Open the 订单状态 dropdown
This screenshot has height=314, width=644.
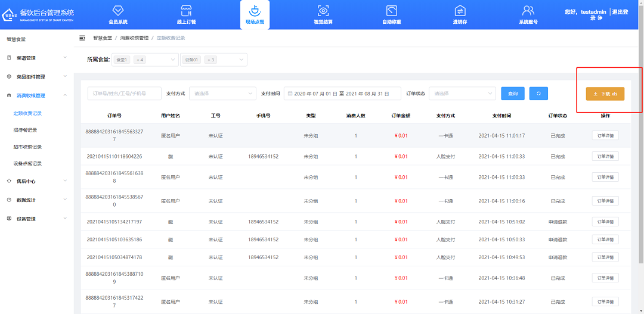462,94
